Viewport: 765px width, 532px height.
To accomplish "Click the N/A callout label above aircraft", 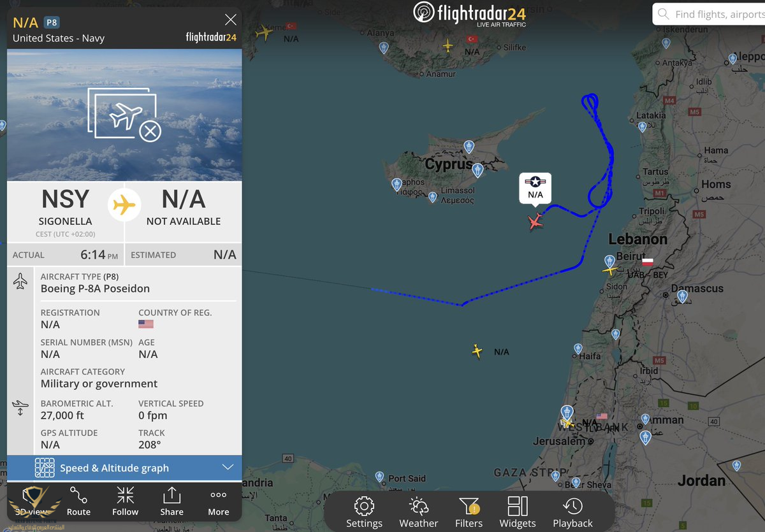I will click(535, 189).
